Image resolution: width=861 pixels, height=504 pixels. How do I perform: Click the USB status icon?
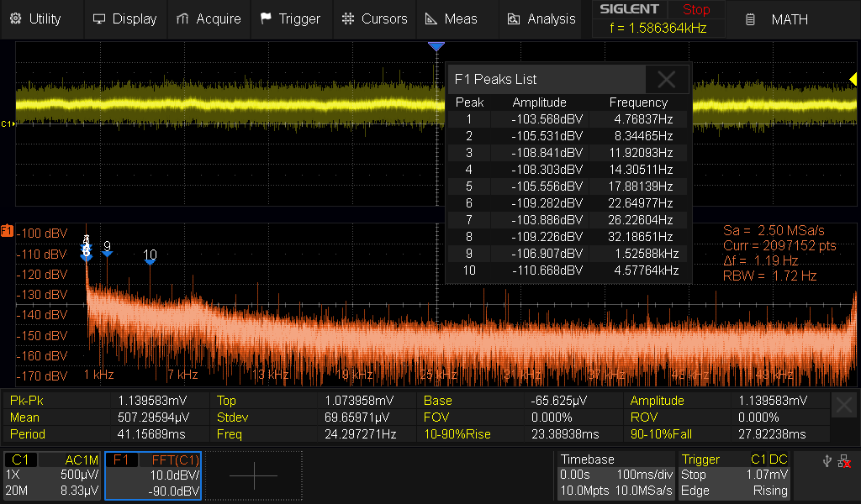826,460
